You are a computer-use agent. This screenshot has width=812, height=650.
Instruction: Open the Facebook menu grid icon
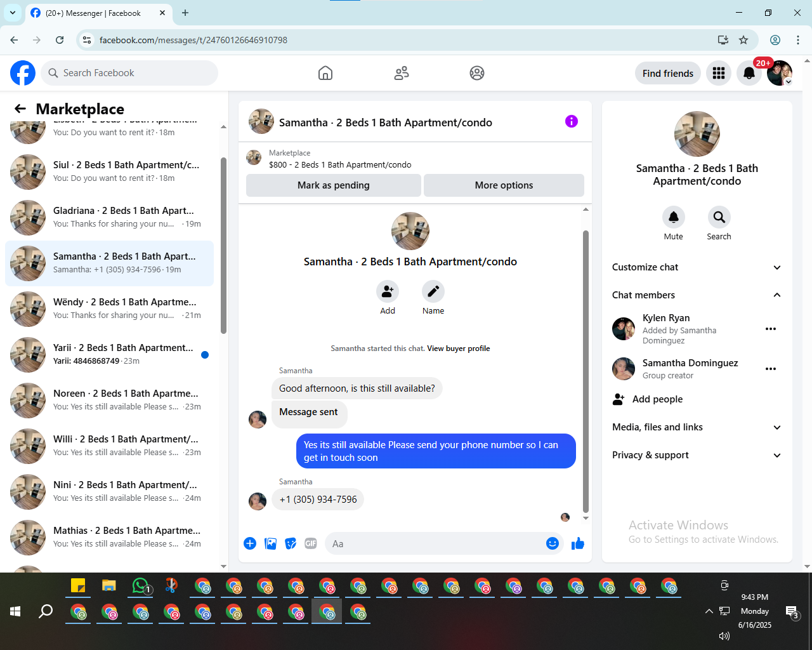tap(719, 73)
